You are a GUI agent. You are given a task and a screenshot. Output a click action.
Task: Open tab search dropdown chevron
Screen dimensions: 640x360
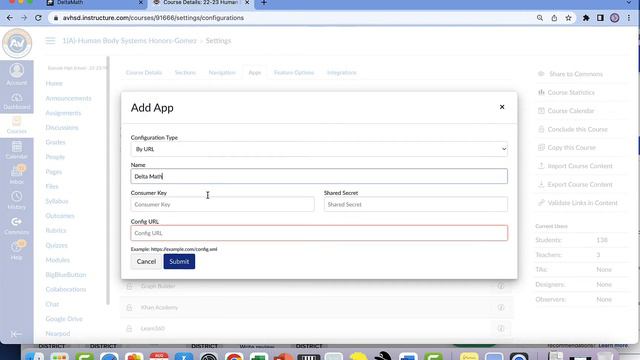[629, 3]
